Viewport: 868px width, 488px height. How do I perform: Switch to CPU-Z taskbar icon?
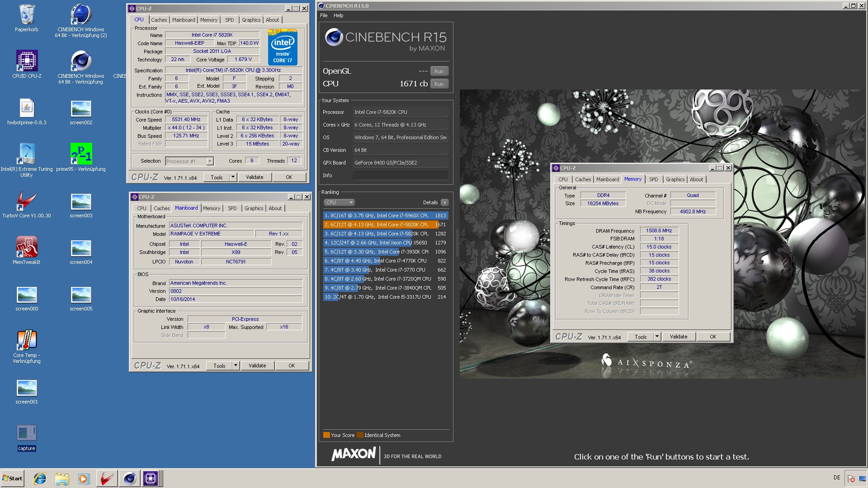tap(151, 479)
